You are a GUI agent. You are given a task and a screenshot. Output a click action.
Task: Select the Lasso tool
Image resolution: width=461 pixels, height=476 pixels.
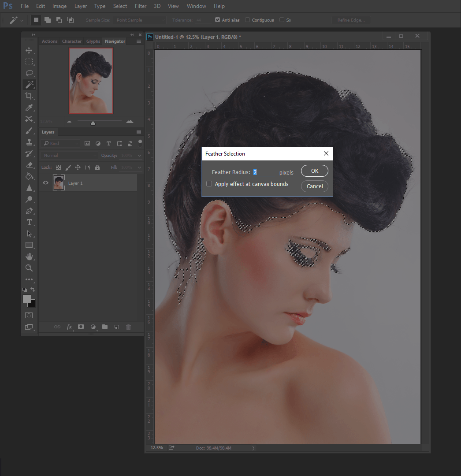(29, 73)
